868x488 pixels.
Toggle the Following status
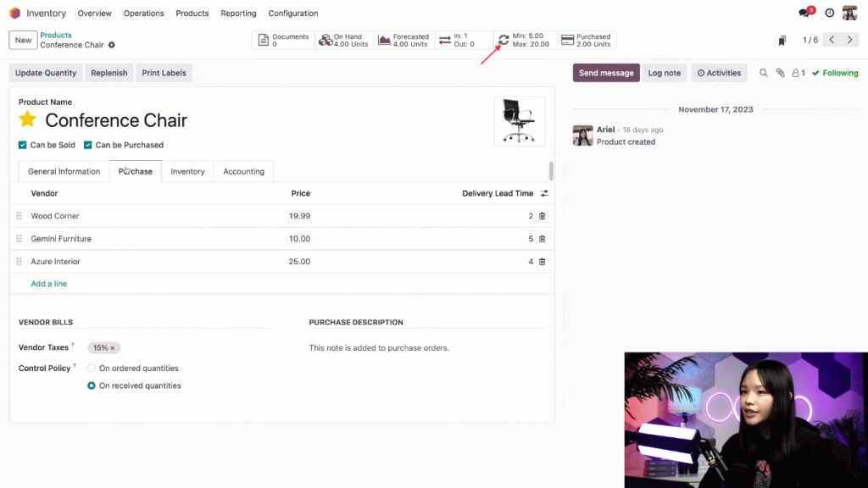[x=835, y=73]
